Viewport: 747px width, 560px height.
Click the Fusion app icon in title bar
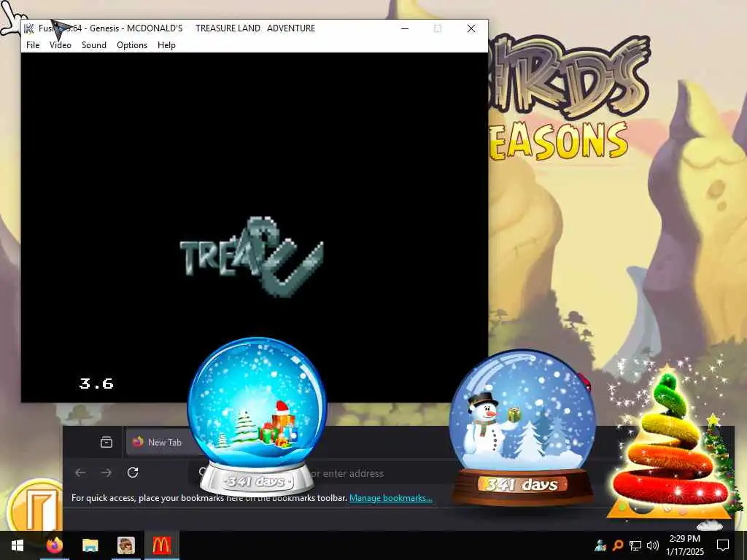(29, 28)
